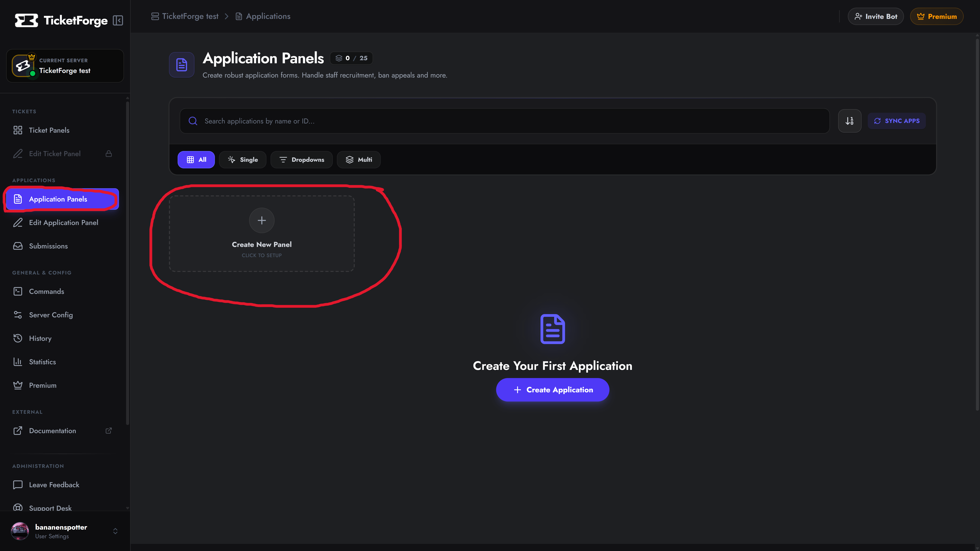Click the Create Application button
The height and width of the screenshot is (551, 980).
(553, 390)
